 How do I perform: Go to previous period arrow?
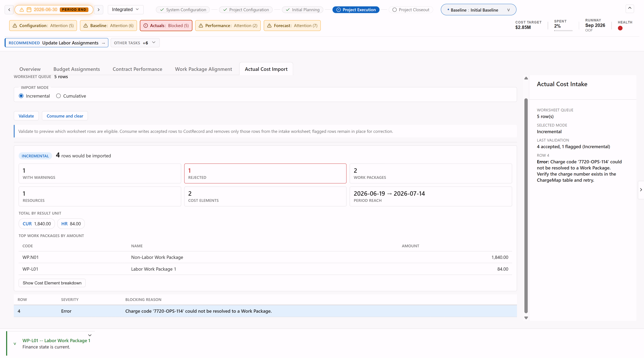[9, 10]
